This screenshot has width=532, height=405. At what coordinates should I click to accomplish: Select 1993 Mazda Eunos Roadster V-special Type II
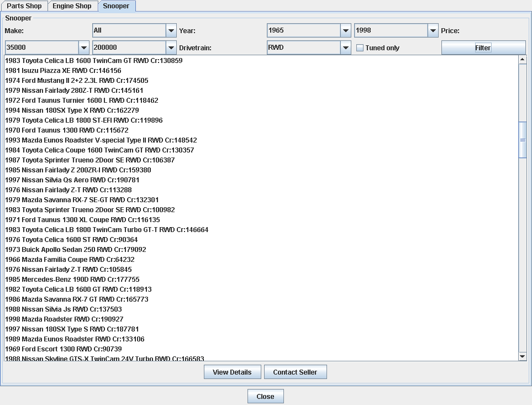tap(261, 140)
